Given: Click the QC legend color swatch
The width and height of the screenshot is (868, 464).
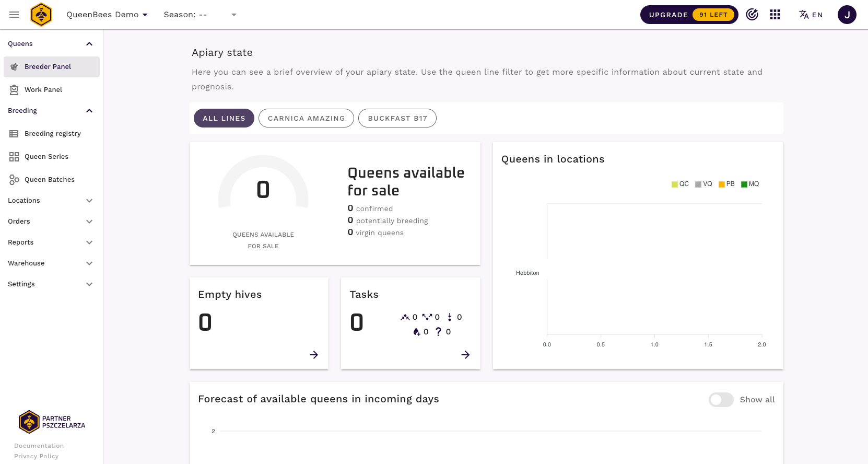Looking at the screenshot, I should pyautogui.click(x=675, y=184).
